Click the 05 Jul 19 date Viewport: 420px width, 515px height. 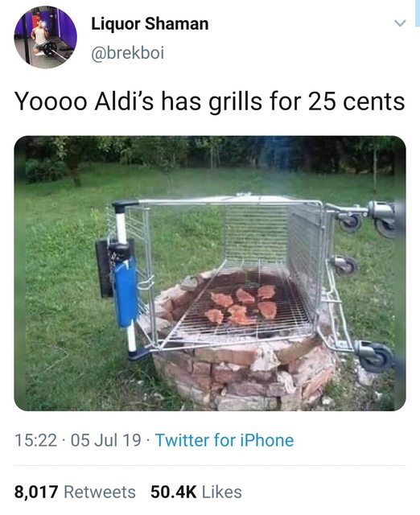click(x=105, y=440)
